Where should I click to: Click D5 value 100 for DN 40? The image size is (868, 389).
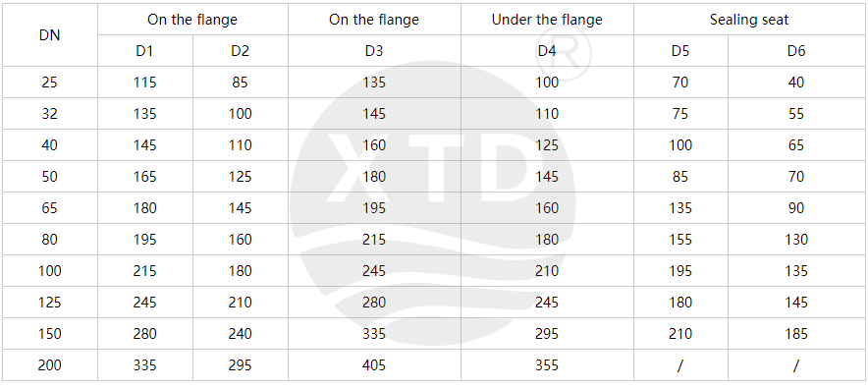pos(680,145)
